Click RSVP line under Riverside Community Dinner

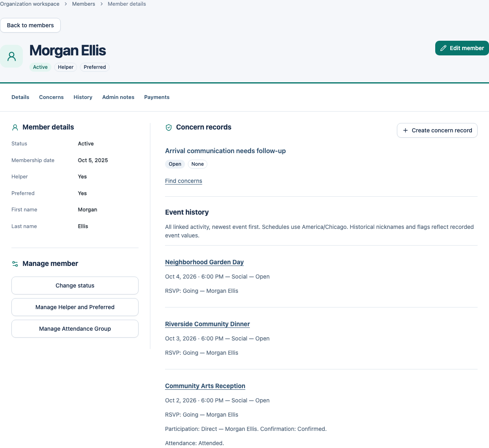(x=202, y=353)
